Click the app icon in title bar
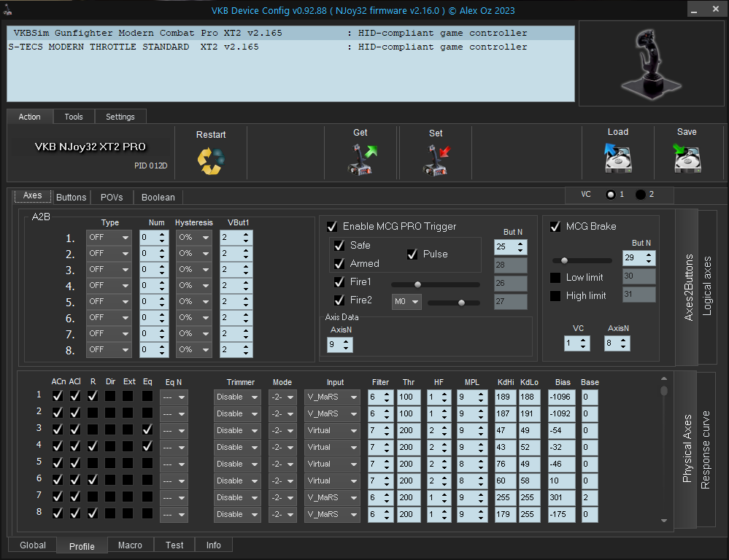This screenshot has width=729, height=560. point(7,8)
